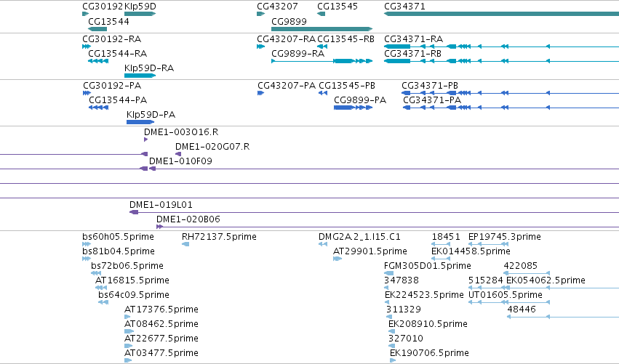Screen dimensions: 619x364
Task: Select EST AT08462.5prime
Action: coord(161,324)
